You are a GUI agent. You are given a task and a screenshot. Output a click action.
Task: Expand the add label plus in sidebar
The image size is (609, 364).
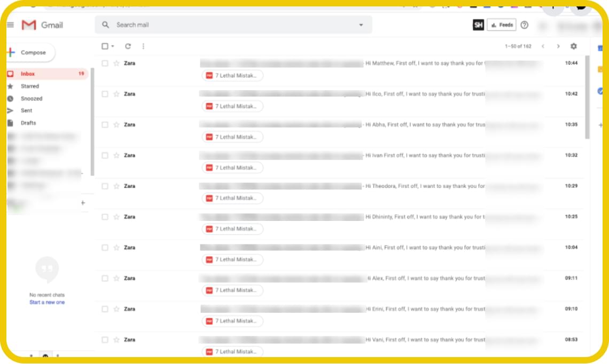tap(83, 203)
